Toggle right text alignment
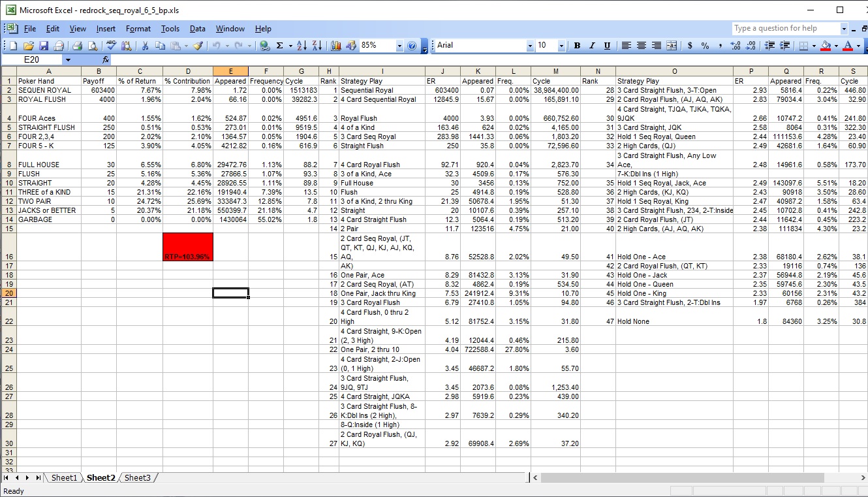The image size is (868, 497). (x=657, y=46)
